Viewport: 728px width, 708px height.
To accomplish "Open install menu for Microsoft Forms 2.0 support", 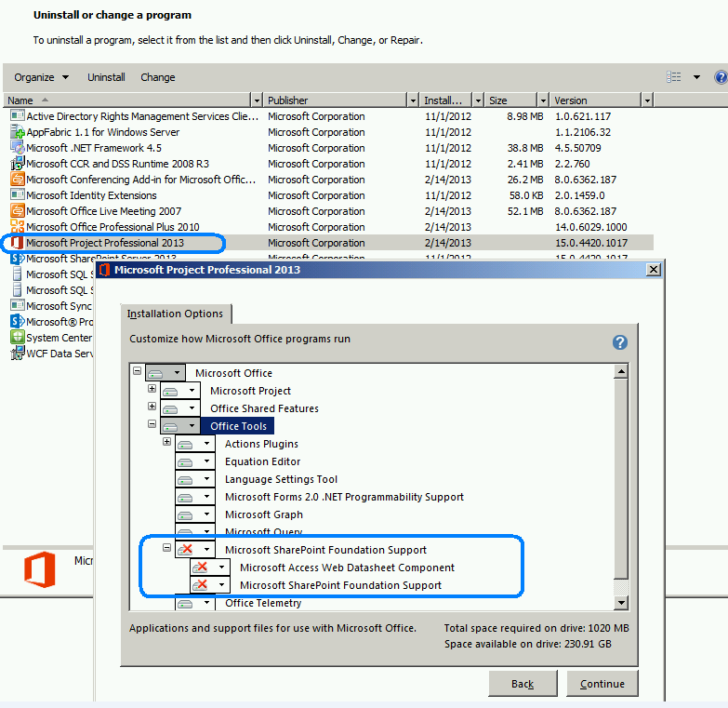I will (195, 497).
